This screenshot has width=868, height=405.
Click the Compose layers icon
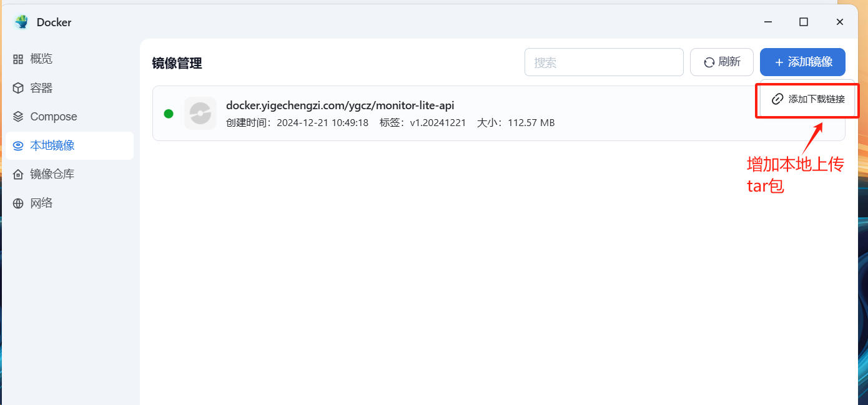point(18,117)
